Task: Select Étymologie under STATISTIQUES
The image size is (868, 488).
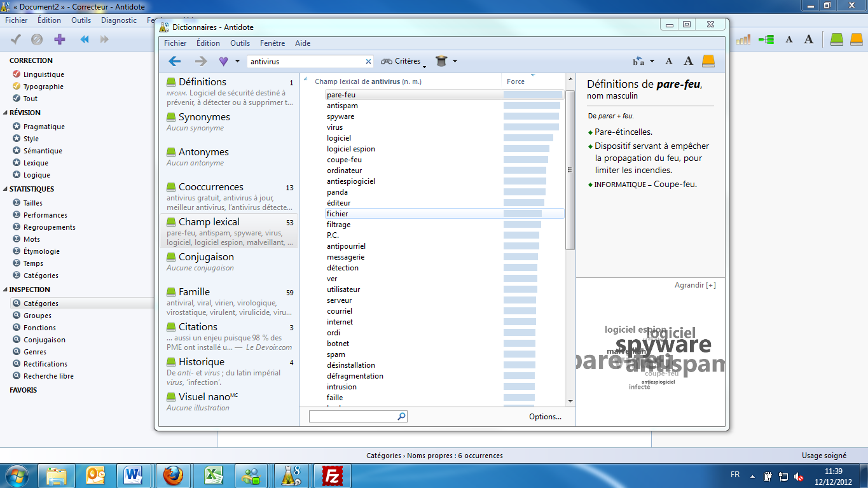Action: 41,251
